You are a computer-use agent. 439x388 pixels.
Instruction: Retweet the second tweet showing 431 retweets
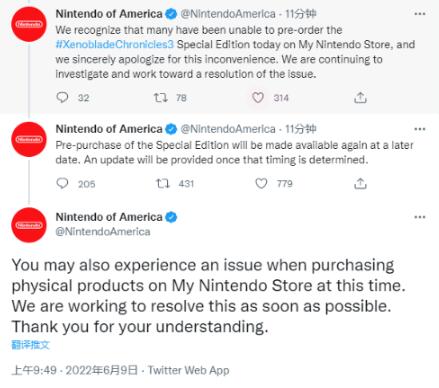(163, 183)
